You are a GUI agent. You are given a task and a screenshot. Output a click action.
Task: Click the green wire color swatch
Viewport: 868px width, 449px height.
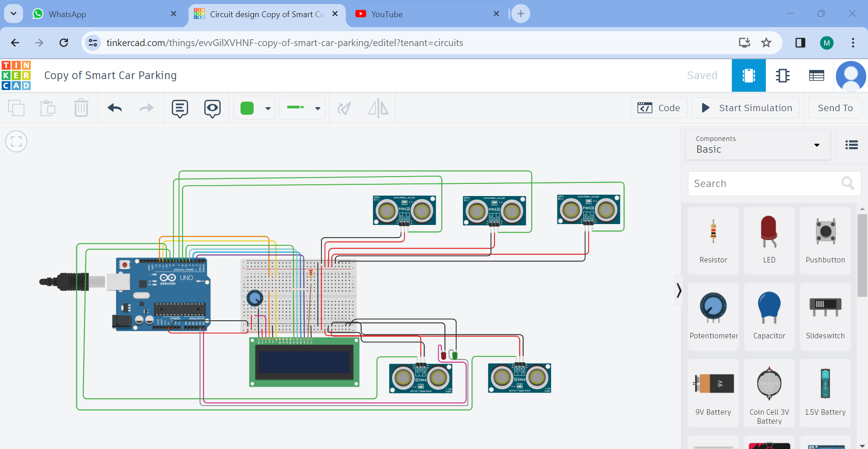click(247, 108)
